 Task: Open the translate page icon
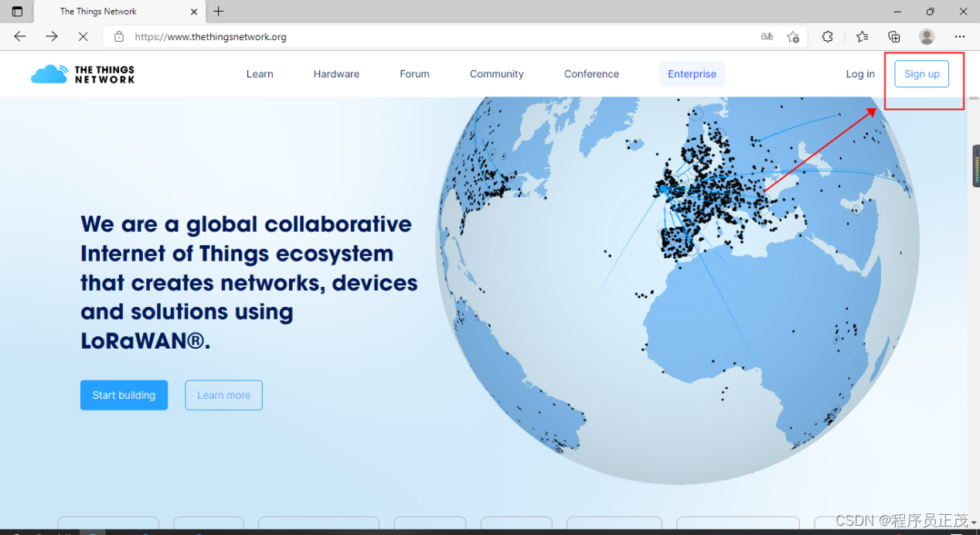[x=767, y=36]
